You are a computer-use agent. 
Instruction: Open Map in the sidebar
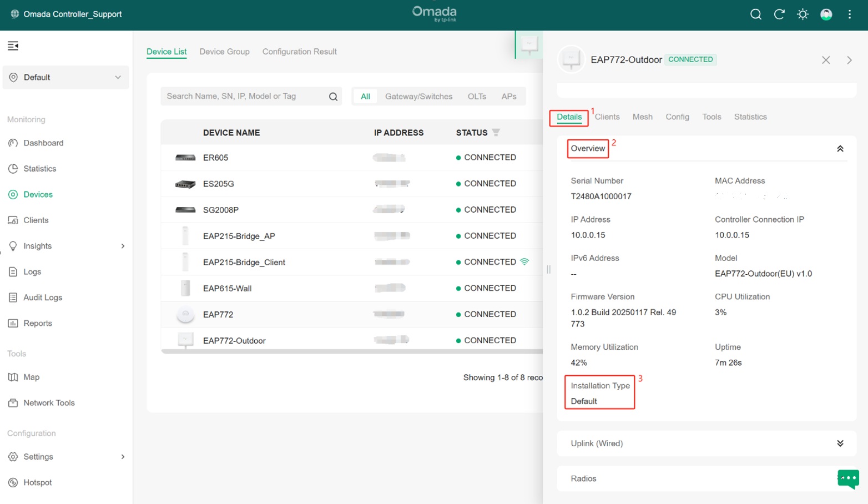[31, 377]
